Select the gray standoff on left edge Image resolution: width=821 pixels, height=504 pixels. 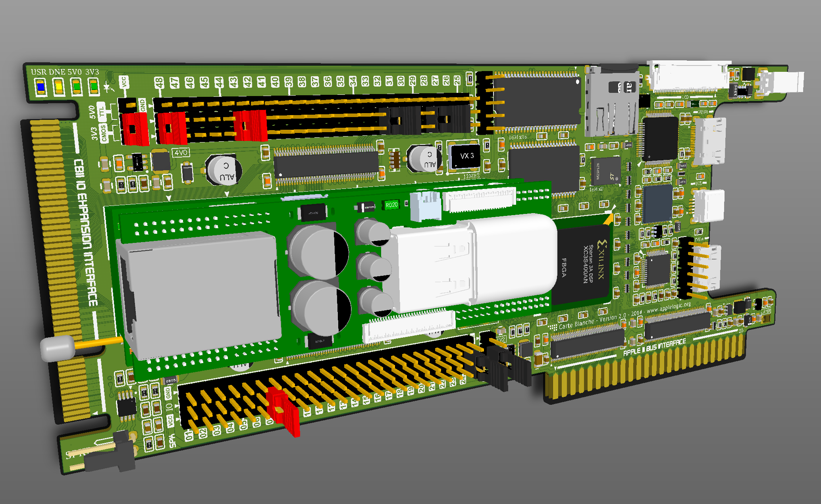[58, 348]
